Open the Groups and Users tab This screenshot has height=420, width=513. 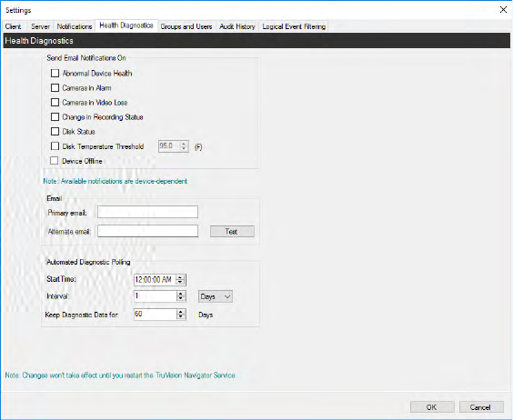click(186, 26)
